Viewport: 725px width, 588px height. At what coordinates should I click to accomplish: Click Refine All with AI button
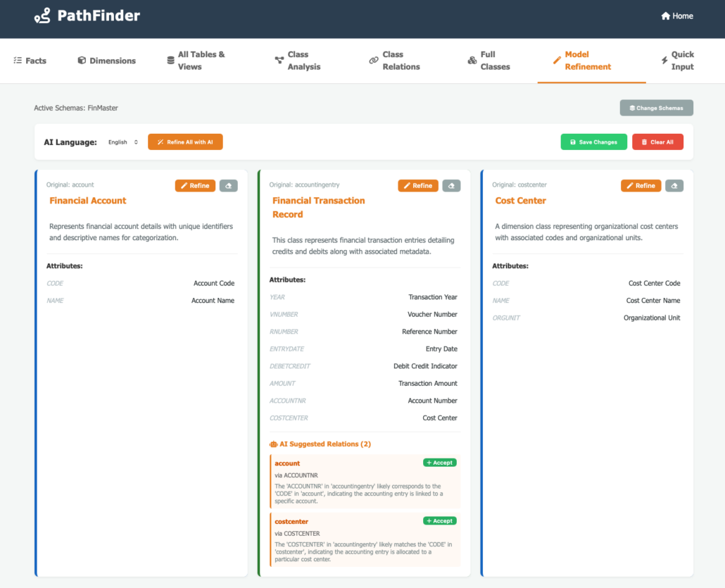[x=185, y=142]
